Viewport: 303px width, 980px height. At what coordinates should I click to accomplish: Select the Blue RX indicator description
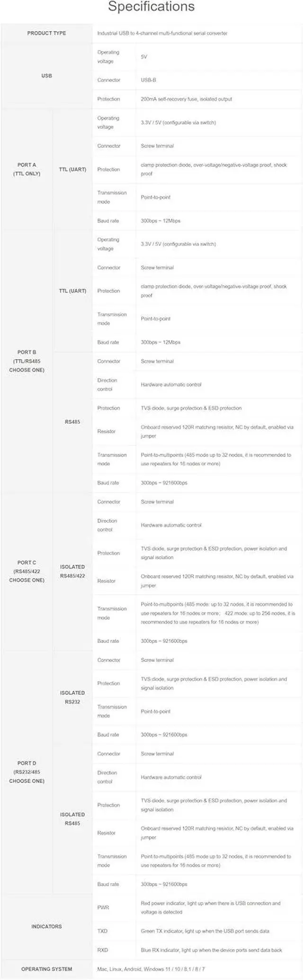point(211,950)
